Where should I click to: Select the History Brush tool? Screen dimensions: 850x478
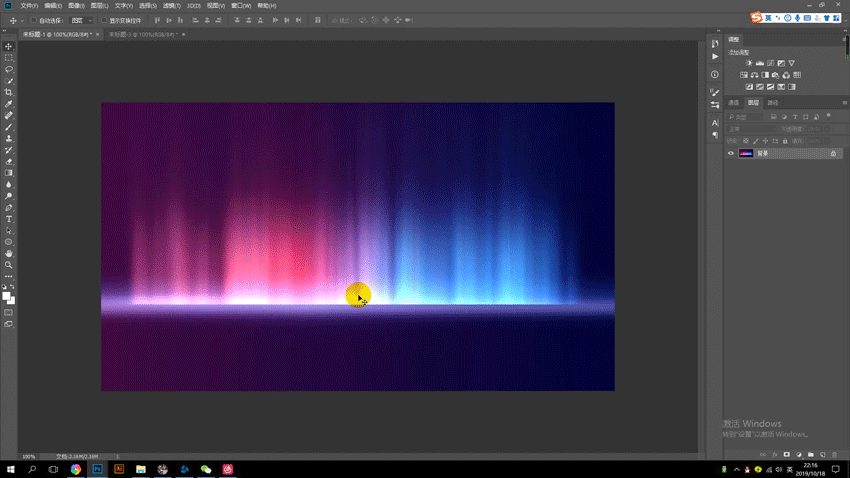[x=9, y=150]
